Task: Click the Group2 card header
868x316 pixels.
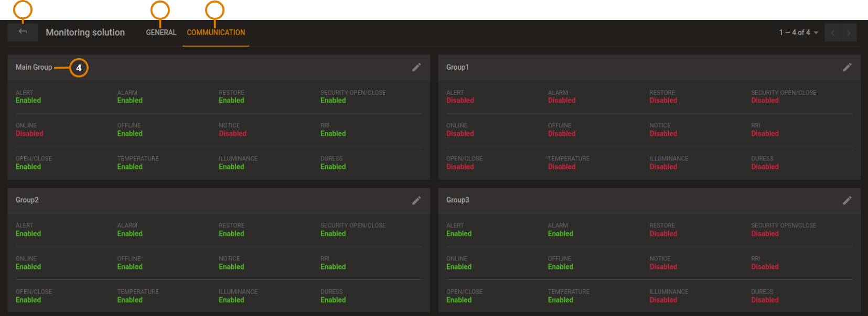Action: pos(27,200)
